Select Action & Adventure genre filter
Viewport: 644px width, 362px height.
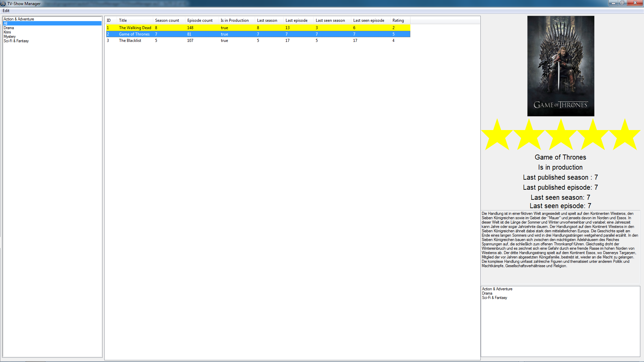[19, 19]
